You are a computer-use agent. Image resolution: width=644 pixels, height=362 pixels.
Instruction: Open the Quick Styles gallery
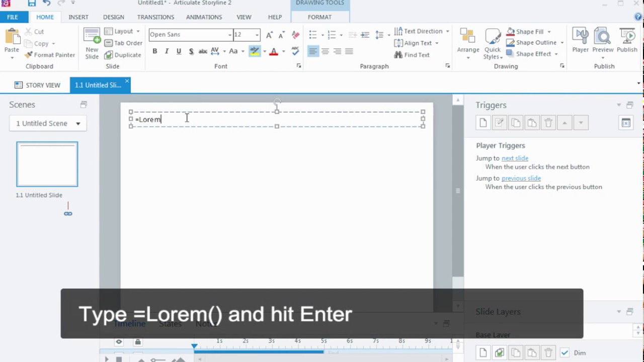click(x=493, y=44)
